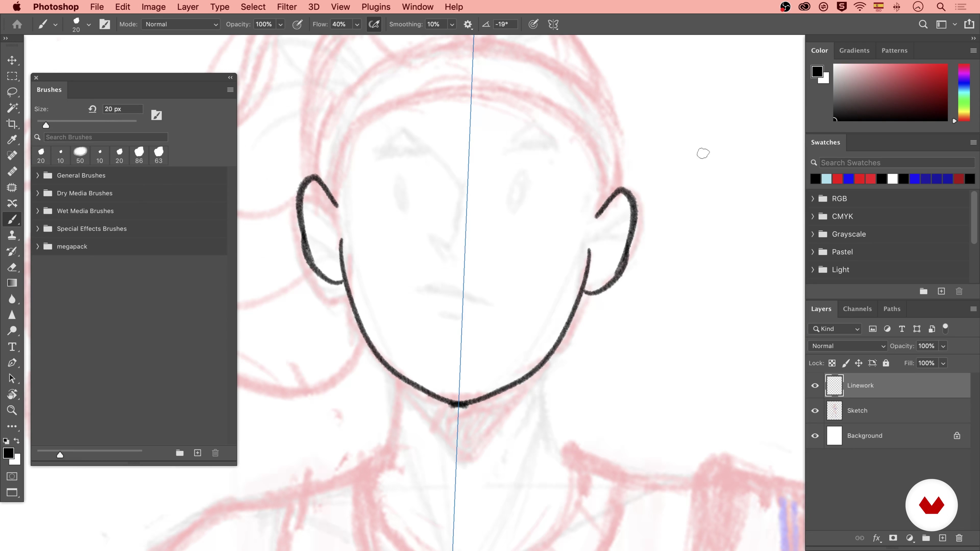
Task: Toggle lock transparent pixels
Action: [832, 363]
